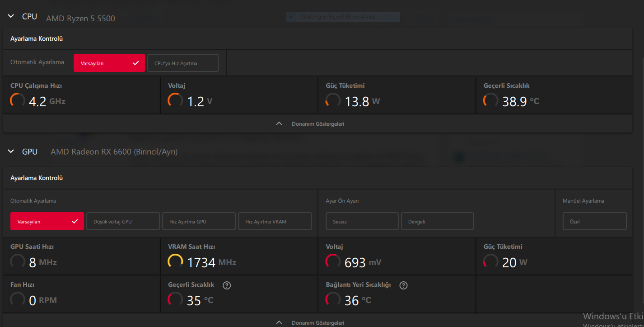Click the 1.2 V voltage value
This screenshot has width=644, height=327.
200,101
